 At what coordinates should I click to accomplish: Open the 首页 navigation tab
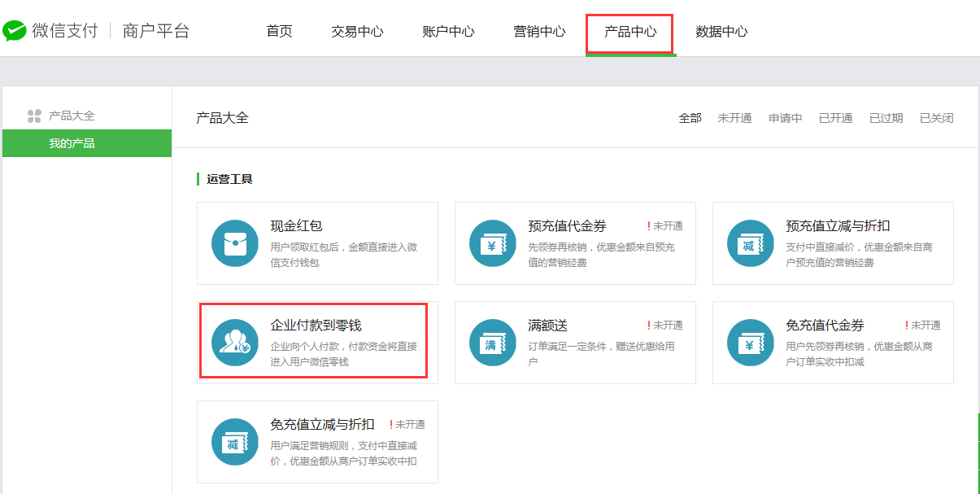click(279, 32)
